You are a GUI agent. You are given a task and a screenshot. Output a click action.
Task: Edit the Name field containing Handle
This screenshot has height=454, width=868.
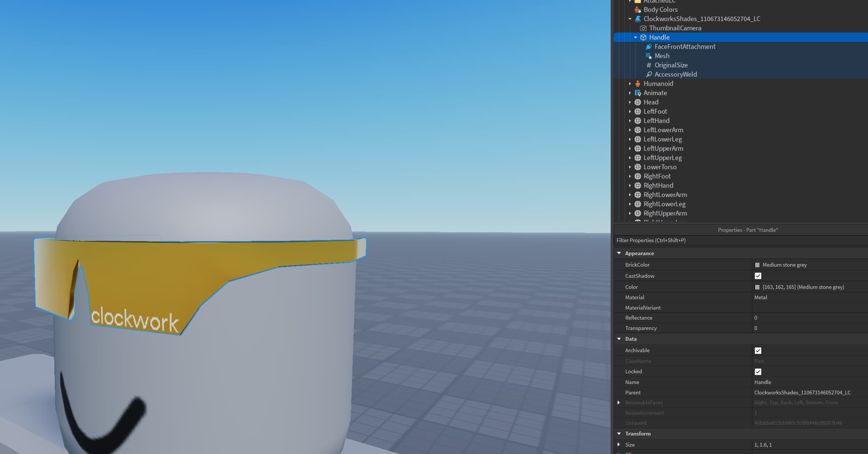coord(810,382)
